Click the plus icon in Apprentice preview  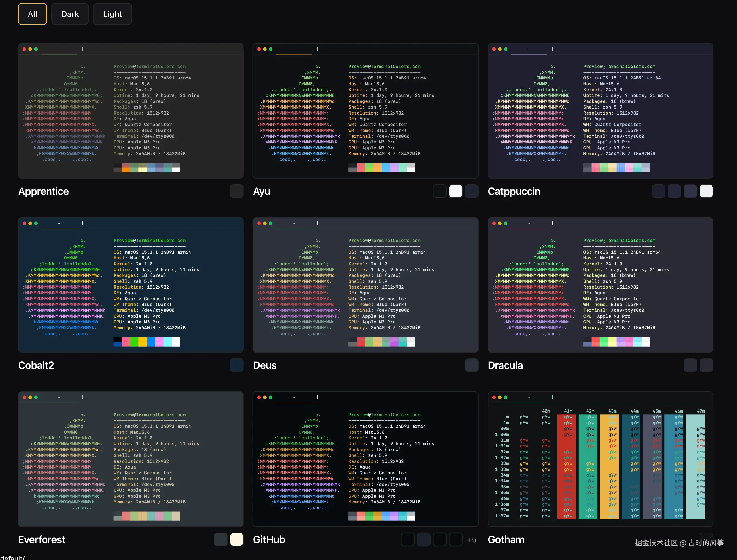click(x=83, y=49)
